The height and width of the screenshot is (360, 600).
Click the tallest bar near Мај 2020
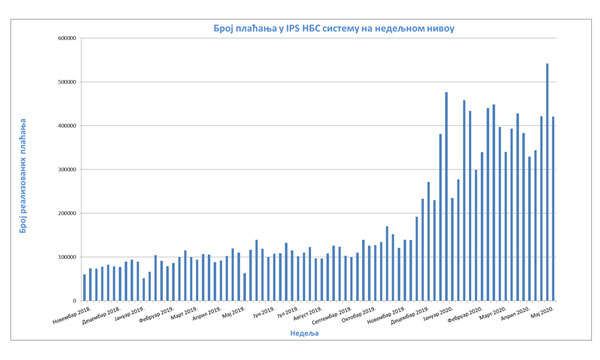(547, 182)
